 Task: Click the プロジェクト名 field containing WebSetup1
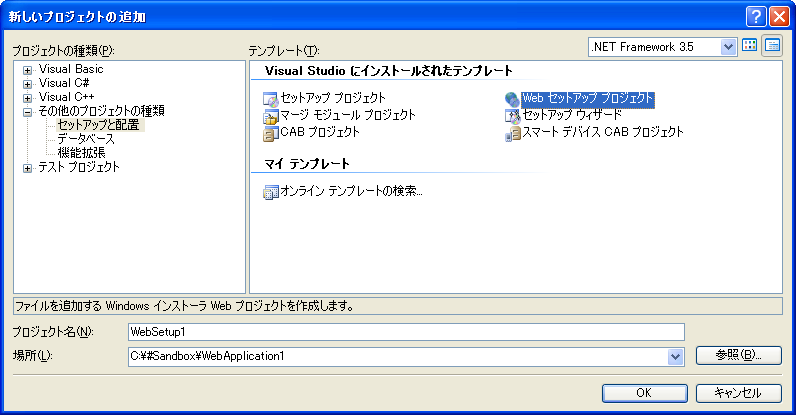click(x=406, y=332)
